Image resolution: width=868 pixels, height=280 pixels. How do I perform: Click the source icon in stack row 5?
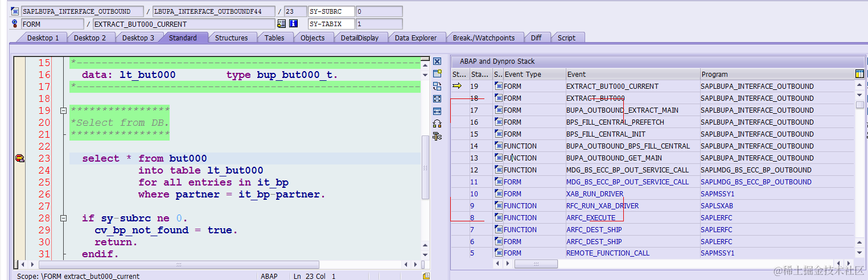pos(499,253)
